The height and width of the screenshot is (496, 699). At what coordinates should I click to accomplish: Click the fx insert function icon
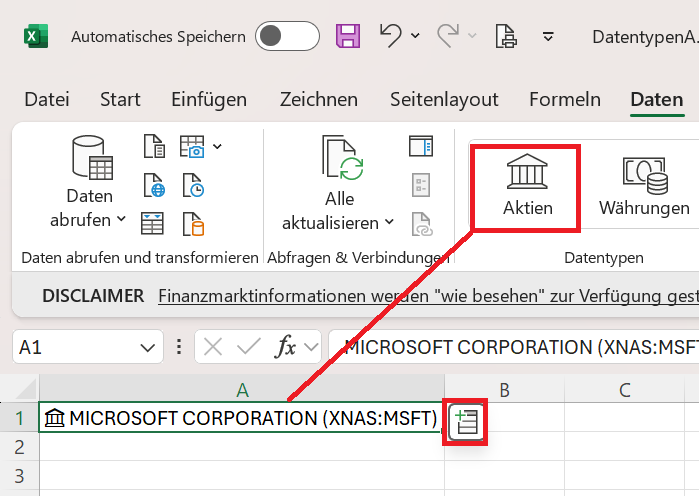[286, 347]
